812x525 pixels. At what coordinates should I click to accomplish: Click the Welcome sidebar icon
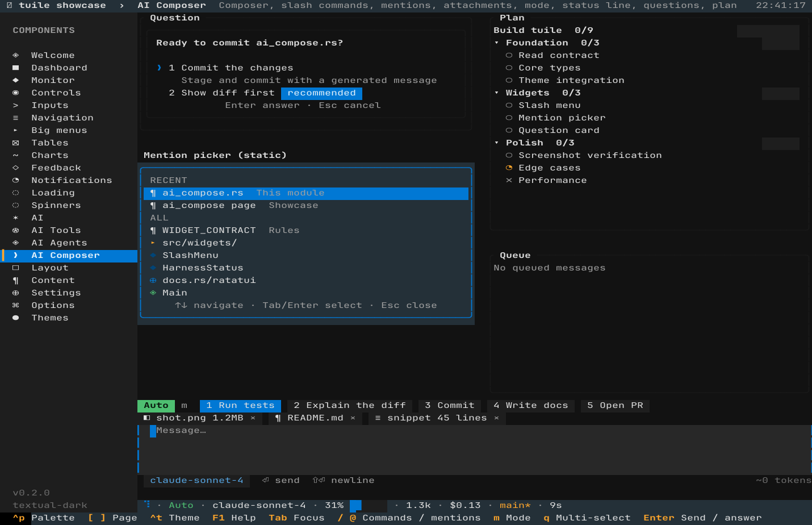tap(15, 55)
